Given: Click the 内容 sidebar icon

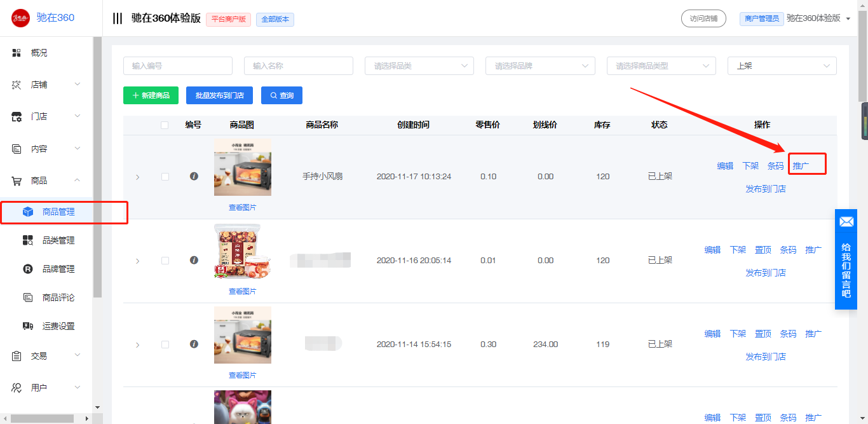Looking at the screenshot, I should coord(17,149).
